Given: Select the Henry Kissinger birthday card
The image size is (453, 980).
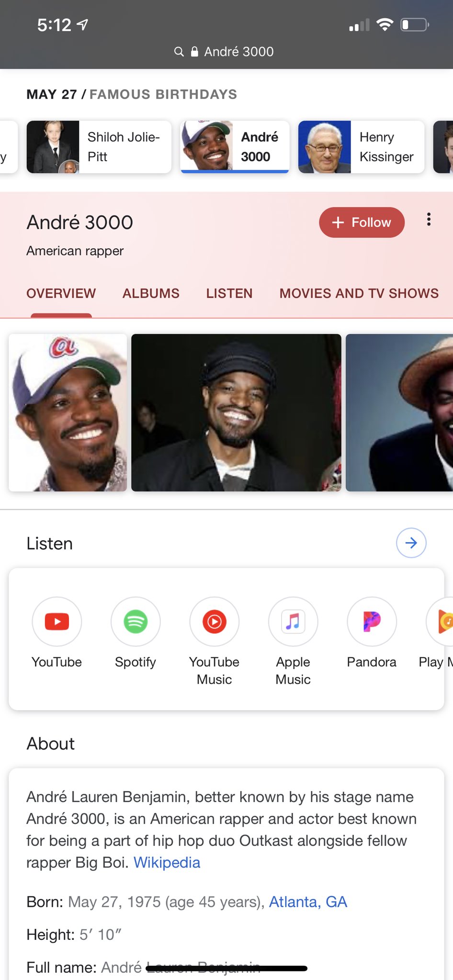Looking at the screenshot, I should [361, 147].
